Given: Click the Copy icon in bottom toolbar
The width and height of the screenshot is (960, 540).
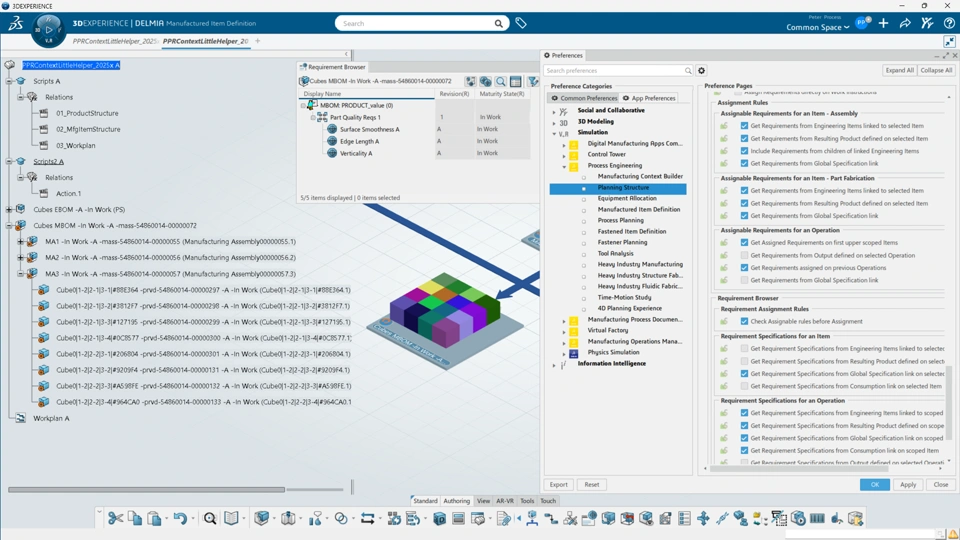Looking at the screenshot, I should click(x=135, y=519).
